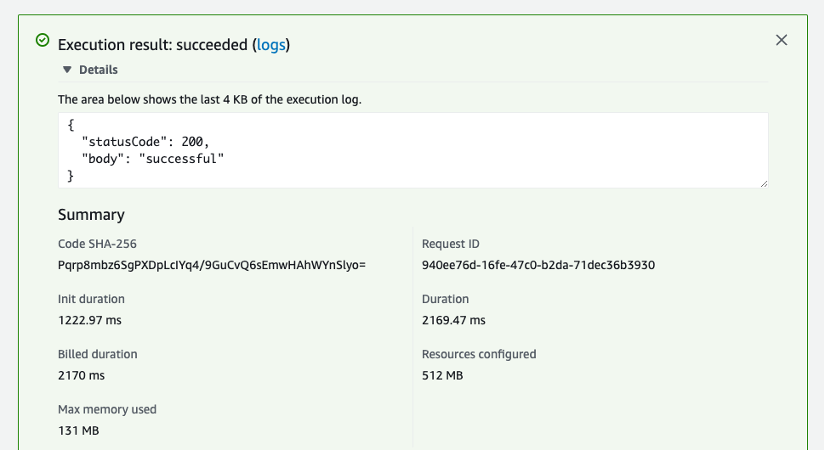Click the body successful line in log
Image resolution: width=824 pixels, height=452 pixels.
[x=152, y=159]
